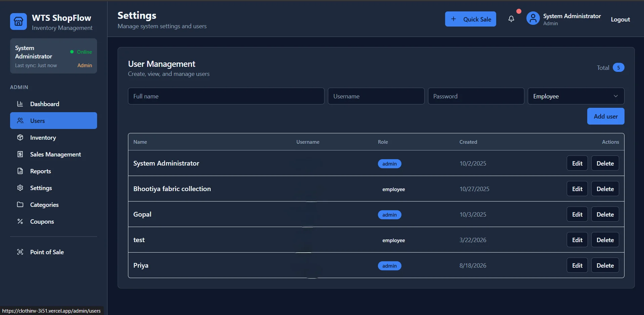Click the Settings gear icon in sidebar
This screenshot has width=644, height=315.
[x=20, y=188]
